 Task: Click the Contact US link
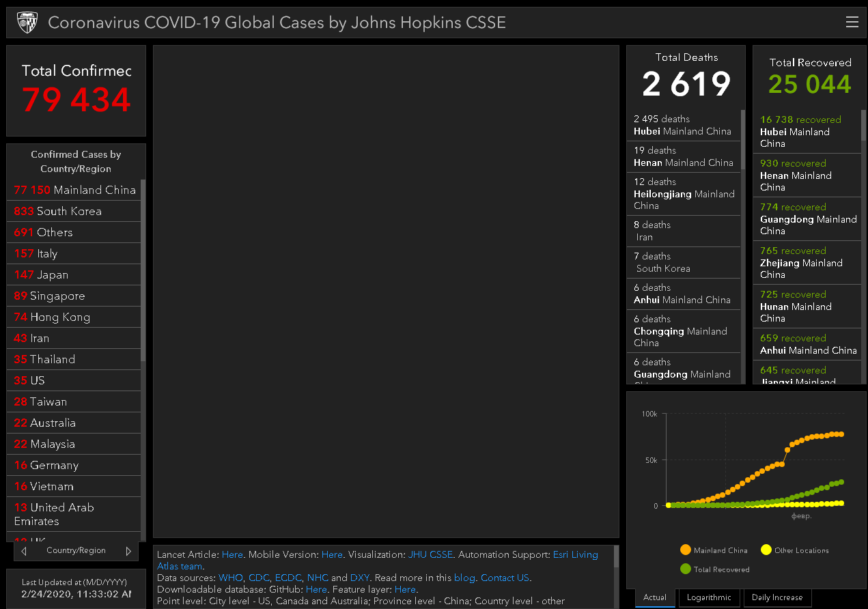point(505,578)
